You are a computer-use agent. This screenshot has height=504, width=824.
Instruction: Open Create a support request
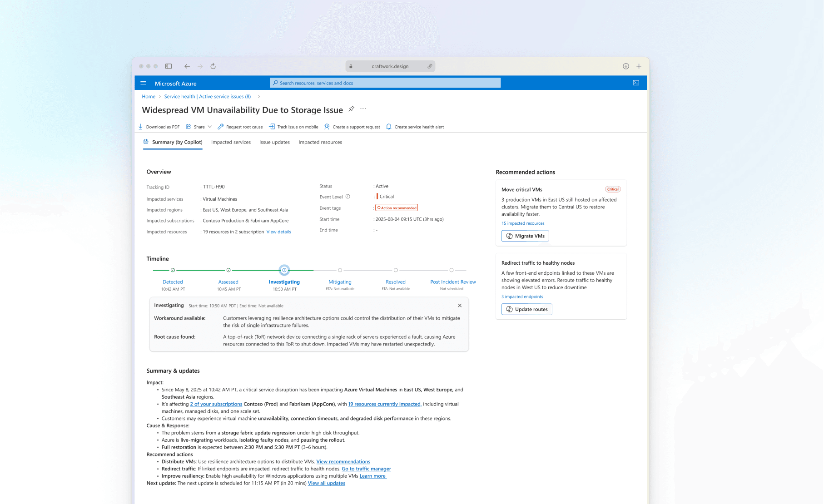point(356,127)
